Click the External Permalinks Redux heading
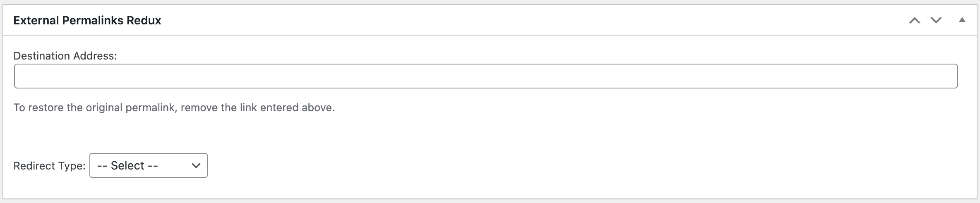980x203 pixels. click(87, 21)
